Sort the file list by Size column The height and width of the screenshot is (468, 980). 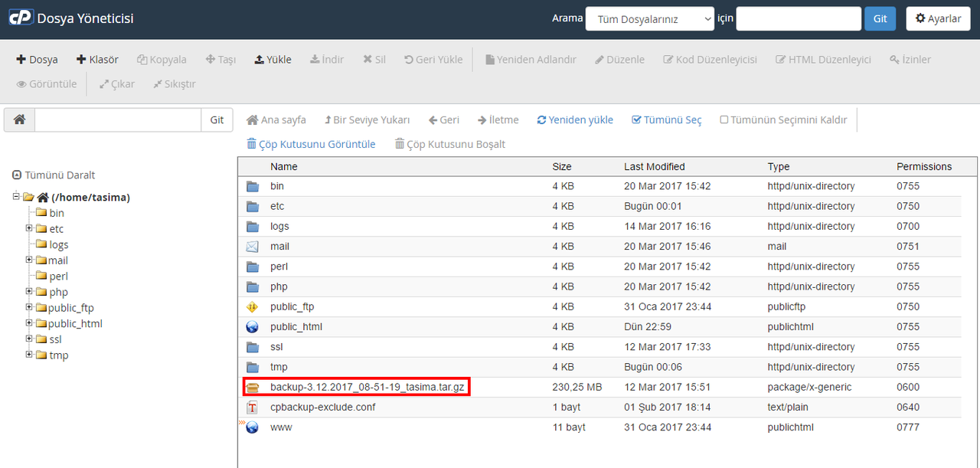(562, 166)
